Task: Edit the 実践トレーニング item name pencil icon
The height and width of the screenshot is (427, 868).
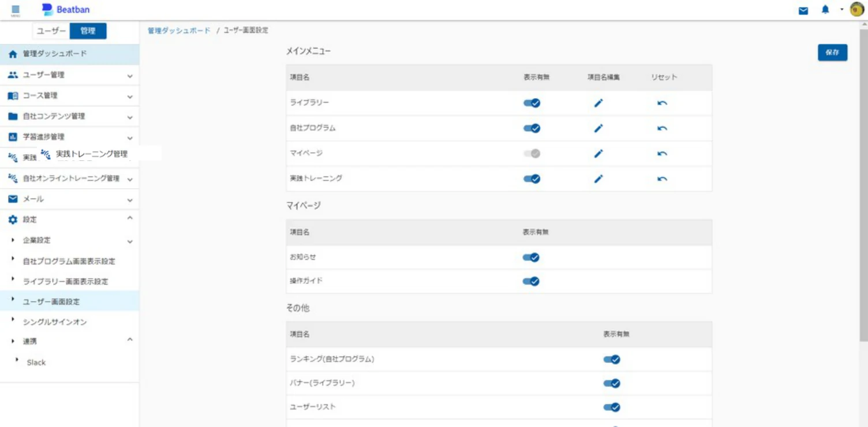Action: (x=598, y=179)
